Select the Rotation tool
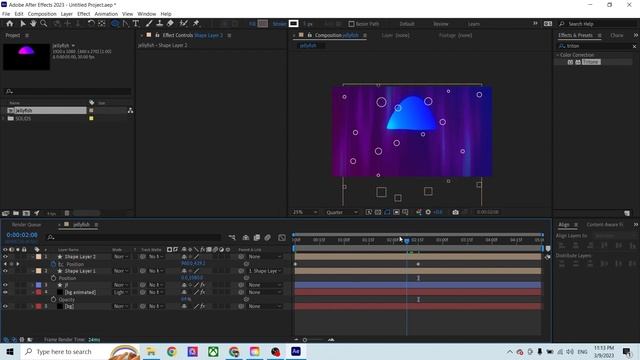 point(91,24)
